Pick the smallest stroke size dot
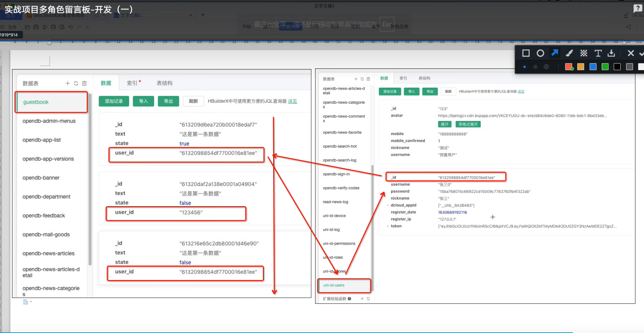 click(525, 67)
